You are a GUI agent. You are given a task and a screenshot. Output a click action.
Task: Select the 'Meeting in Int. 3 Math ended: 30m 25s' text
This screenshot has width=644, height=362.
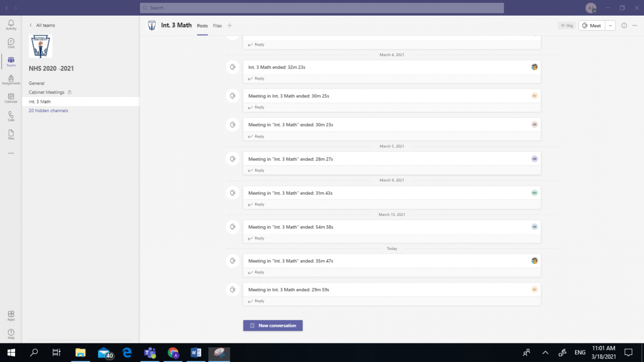(289, 96)
